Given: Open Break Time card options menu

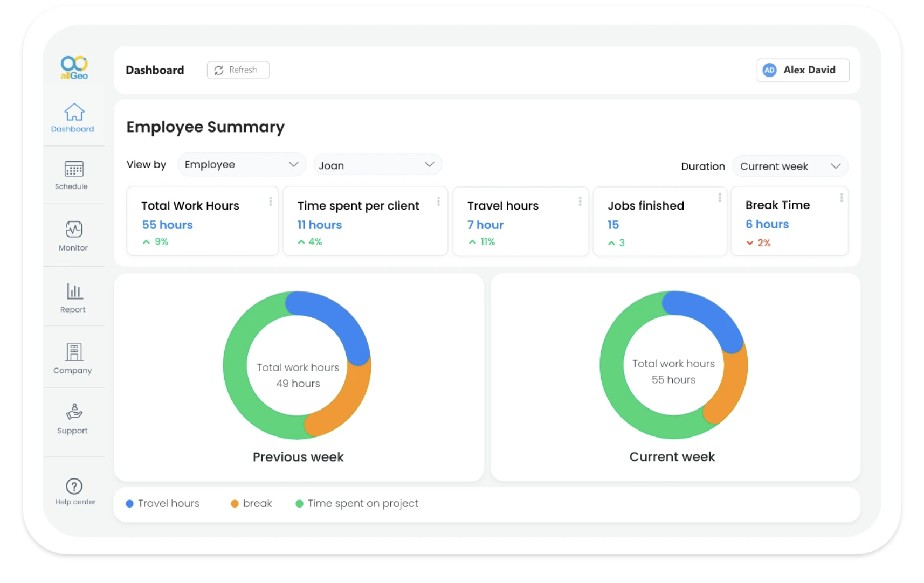Looking at the screenshot, I should (x=842, y=198).
